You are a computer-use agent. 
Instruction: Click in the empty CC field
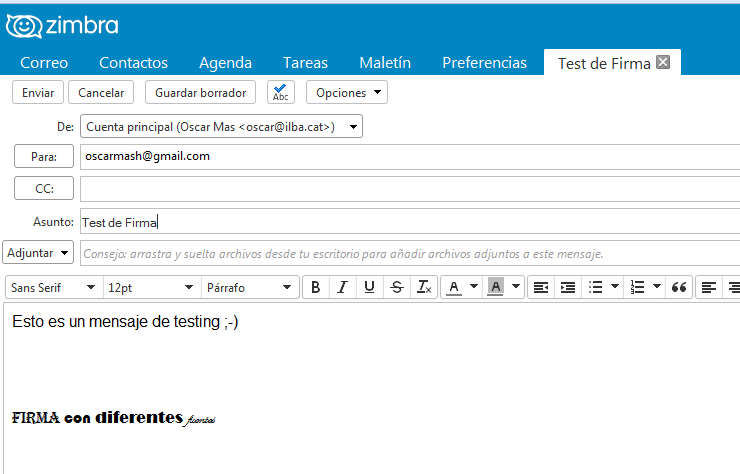point(410,189)
